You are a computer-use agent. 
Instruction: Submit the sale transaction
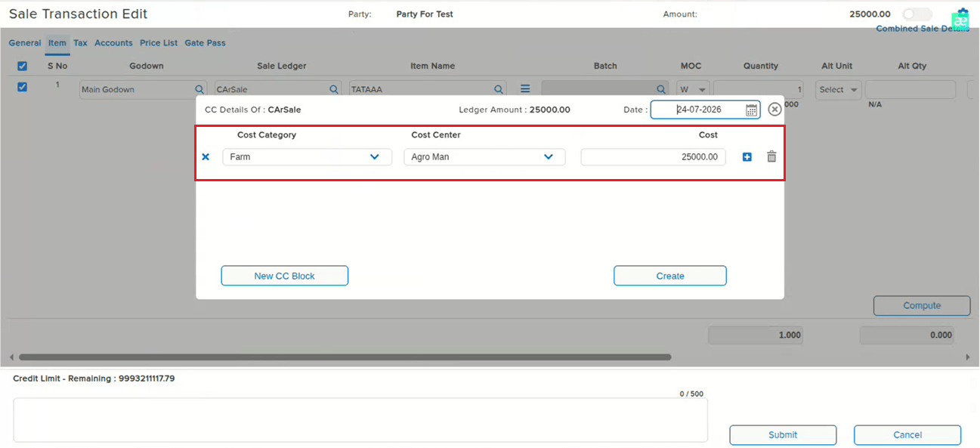coord(783,434)
